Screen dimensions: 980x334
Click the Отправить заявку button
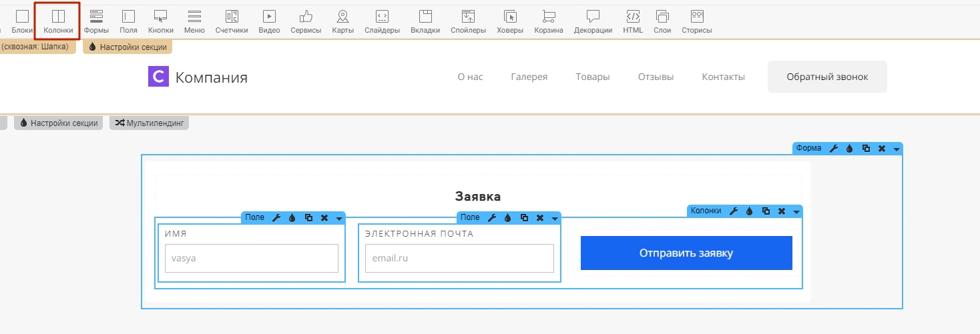tap(686, 253)
